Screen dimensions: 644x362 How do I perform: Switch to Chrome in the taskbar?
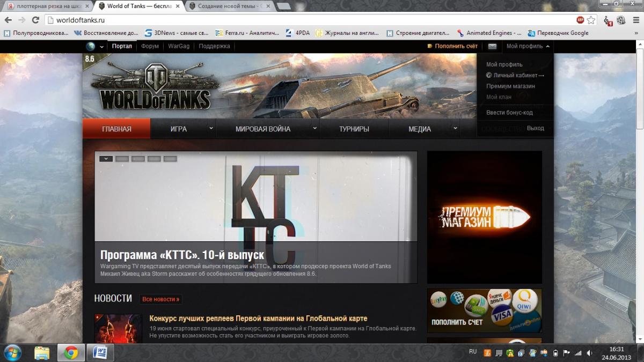click(71, 353)
